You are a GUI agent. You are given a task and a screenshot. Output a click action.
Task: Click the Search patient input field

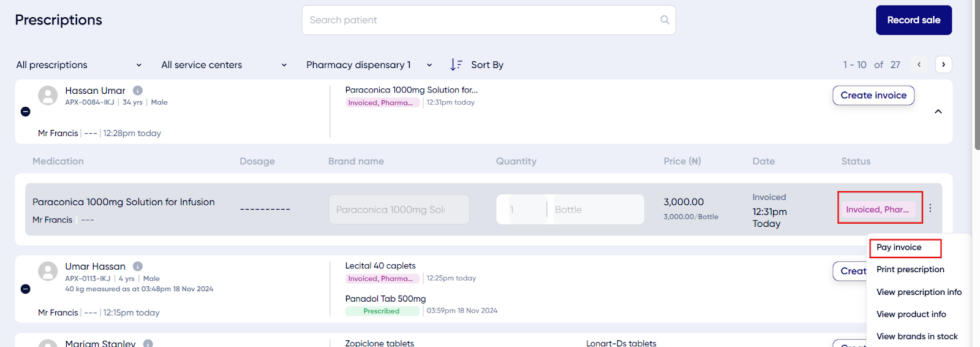[x=478, y=20]
